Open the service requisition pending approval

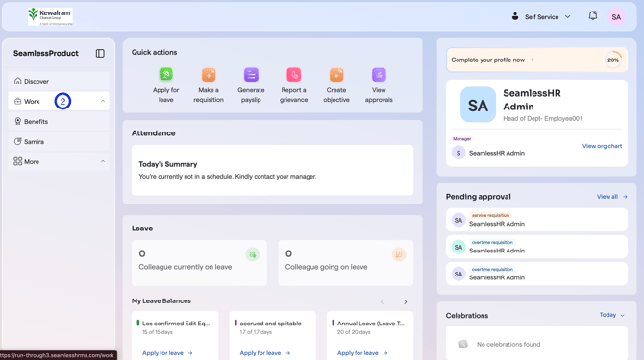click(x=536, y=220)
